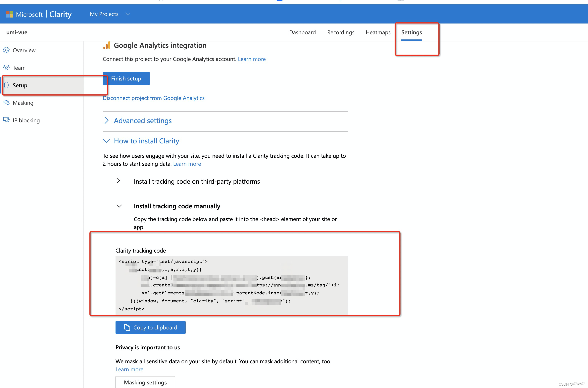Click the Masking eye icon
588x388 pixels.
pos(6,103)
